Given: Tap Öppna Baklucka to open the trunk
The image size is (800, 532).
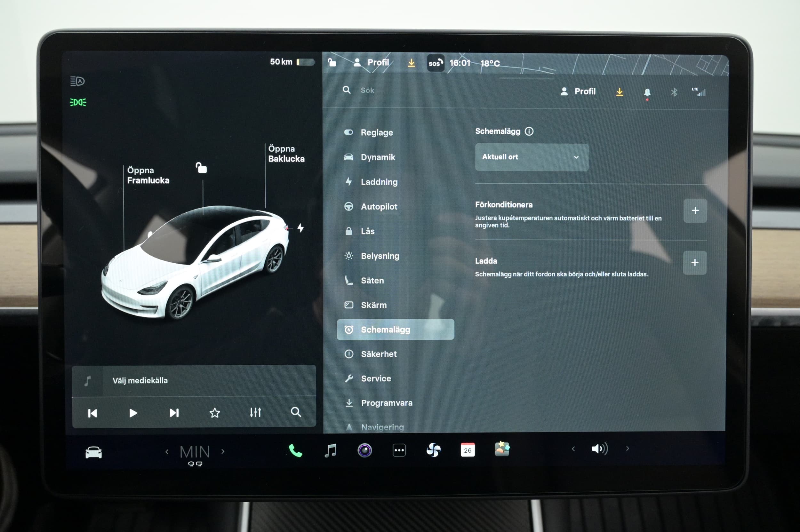Looking at the screenshot, I should coord(286,154).
